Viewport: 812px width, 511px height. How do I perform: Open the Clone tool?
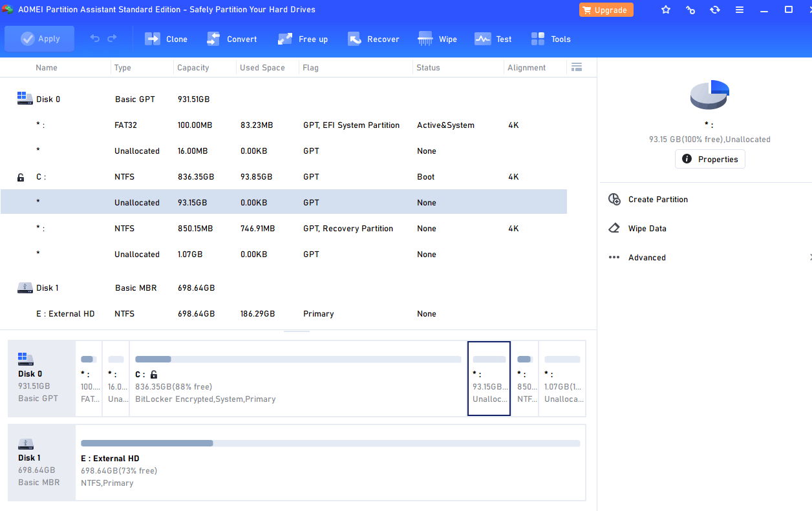click(166, 39)
